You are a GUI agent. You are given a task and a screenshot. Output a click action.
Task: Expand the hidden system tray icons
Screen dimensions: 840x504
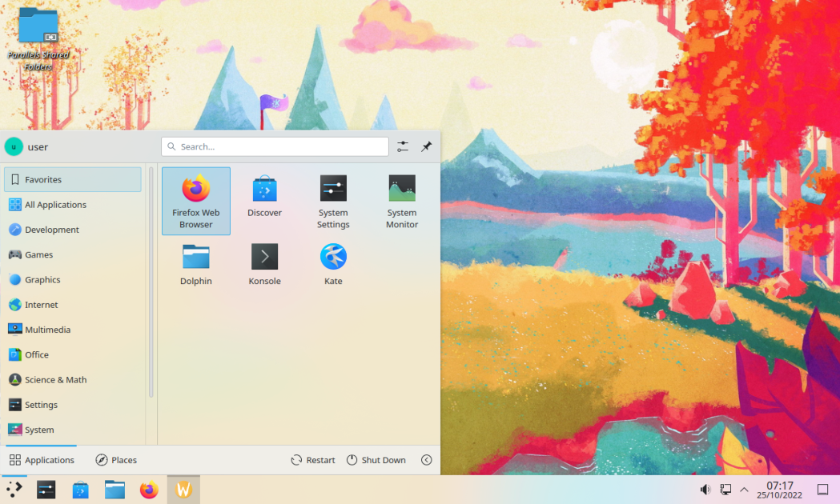tap(743, 489)
